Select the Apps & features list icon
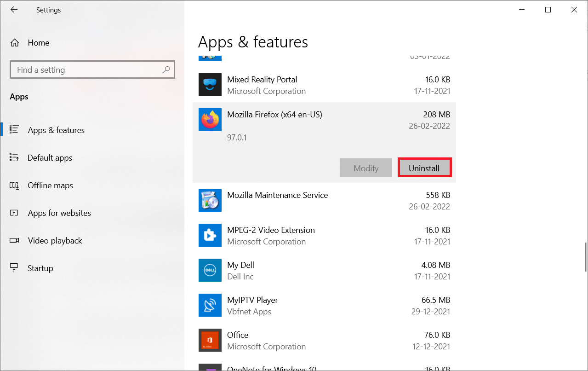588x371 pixels. [14, 130]
